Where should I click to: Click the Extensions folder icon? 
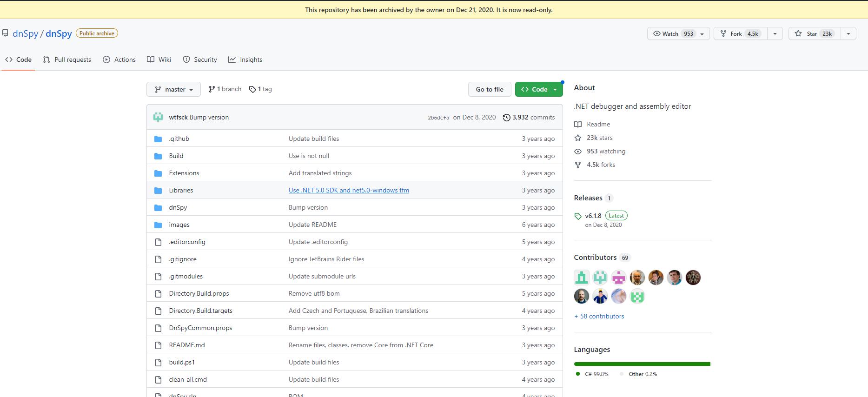pos(158,173)
